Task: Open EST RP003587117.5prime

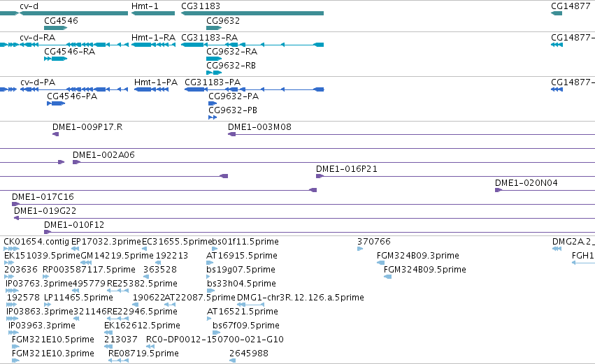Action: 45,277
